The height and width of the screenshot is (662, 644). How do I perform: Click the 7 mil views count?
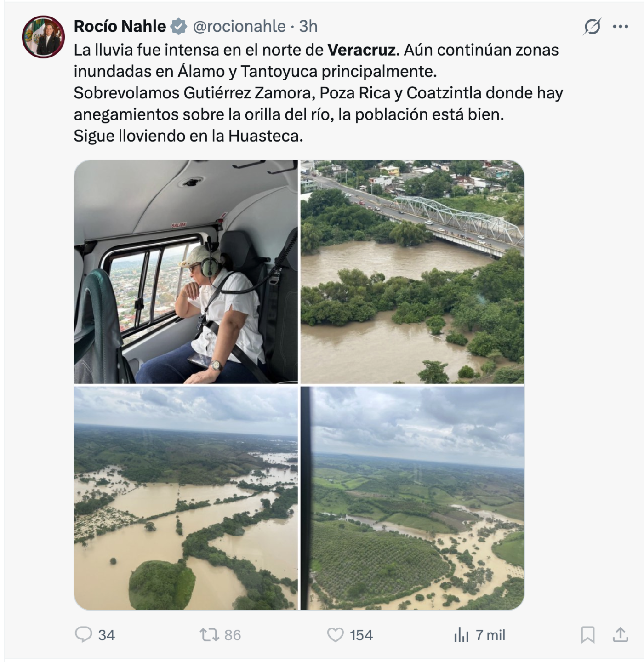[x=490, y=635]
